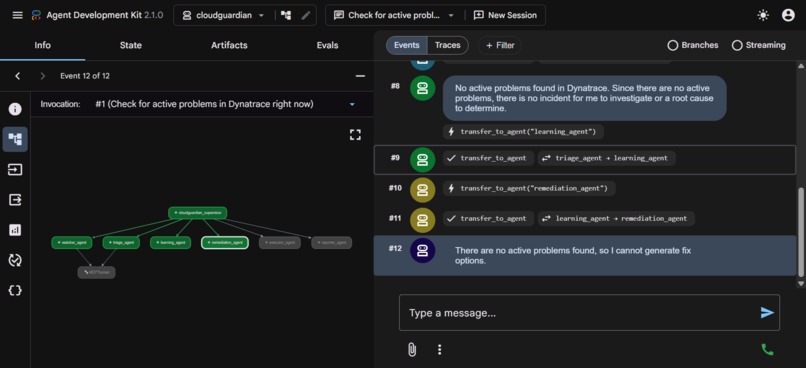Click transfer_to_agent response chip in event #11
Viewport: 806px width, 368px height.
click(488, 218)
